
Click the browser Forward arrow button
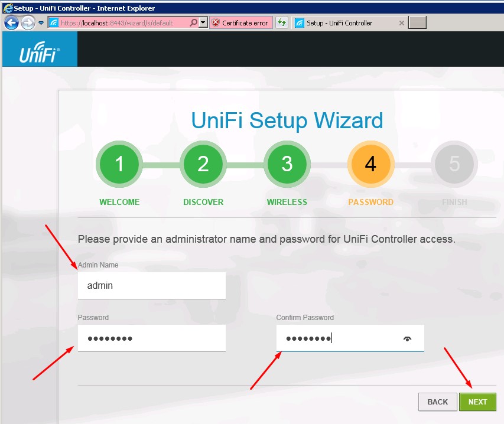point(28,23)
